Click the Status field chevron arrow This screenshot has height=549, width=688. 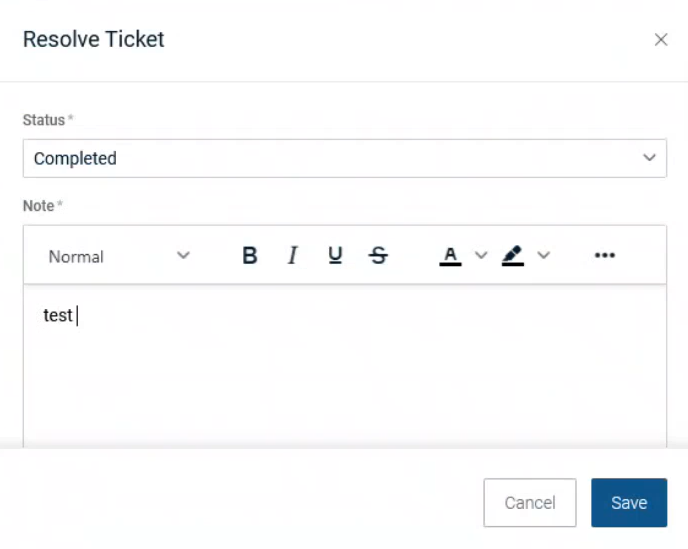[x=650, y=158]
